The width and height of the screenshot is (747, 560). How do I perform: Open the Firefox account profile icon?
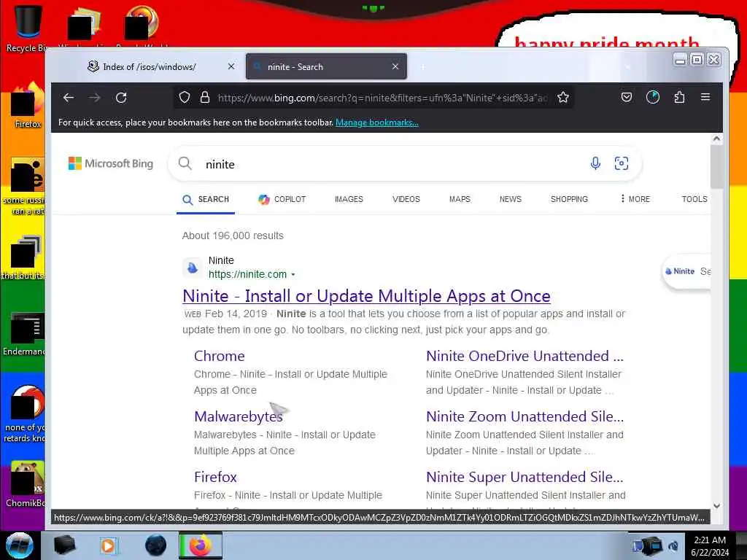coord(653,98)
